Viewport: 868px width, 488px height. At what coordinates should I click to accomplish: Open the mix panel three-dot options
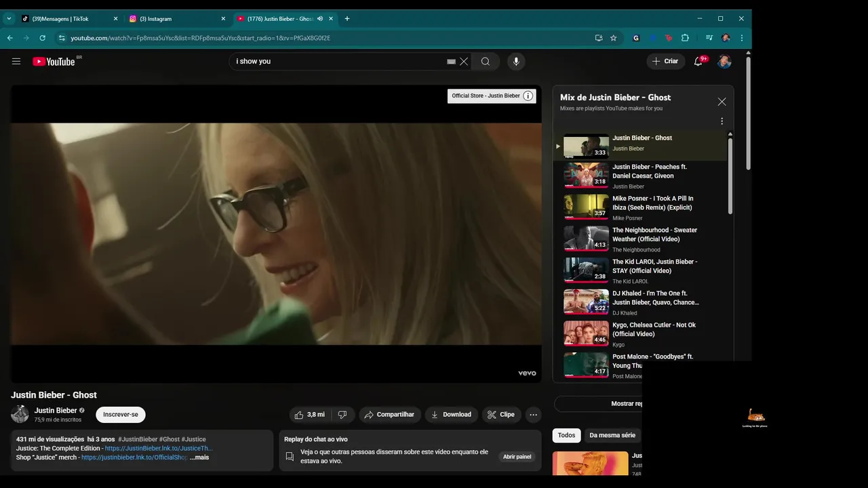click(722, 121)
